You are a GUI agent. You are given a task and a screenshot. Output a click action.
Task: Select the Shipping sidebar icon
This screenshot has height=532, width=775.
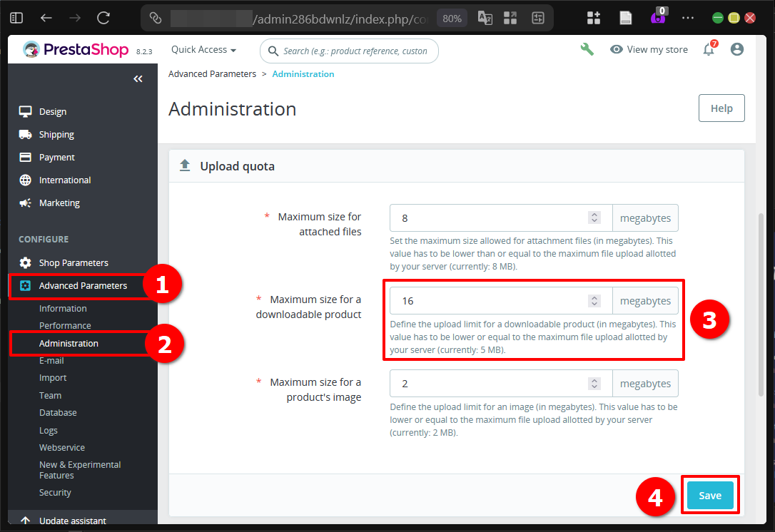(x=26, y=134)
